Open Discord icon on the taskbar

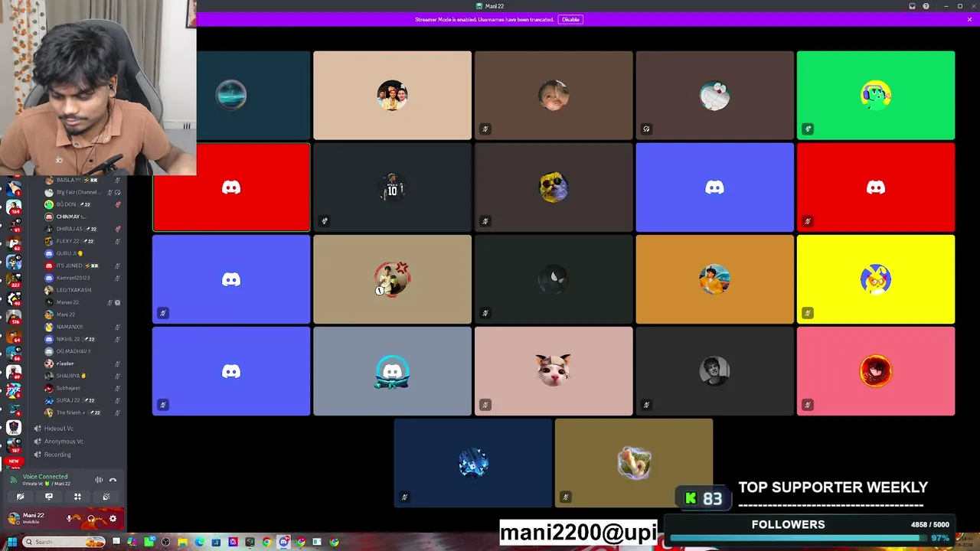284,542
